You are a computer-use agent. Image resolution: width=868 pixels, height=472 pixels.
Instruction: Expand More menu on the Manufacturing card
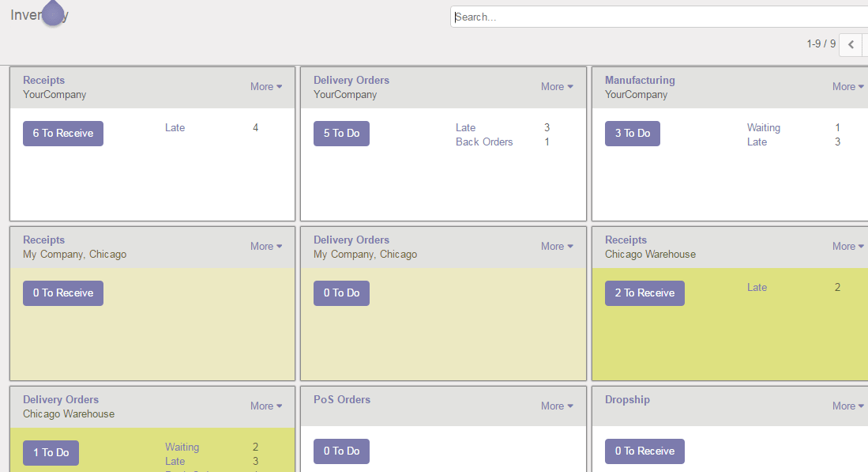point(848,86)
